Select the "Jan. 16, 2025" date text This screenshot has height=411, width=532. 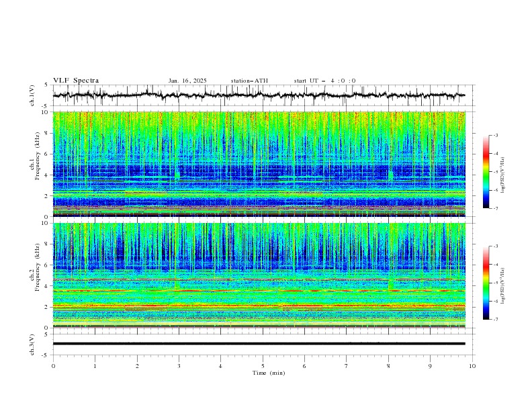click(x=187, y=81)
